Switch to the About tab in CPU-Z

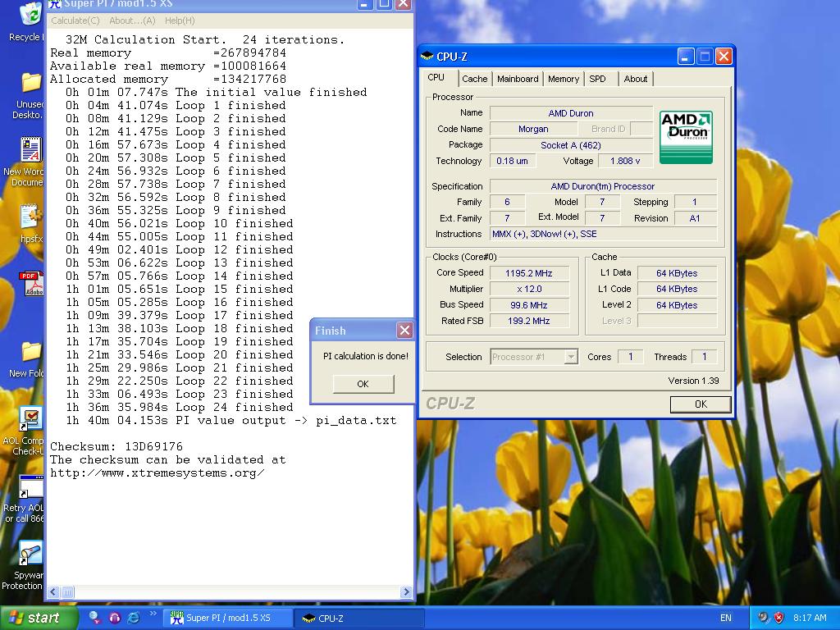click(x=636, y=79)
